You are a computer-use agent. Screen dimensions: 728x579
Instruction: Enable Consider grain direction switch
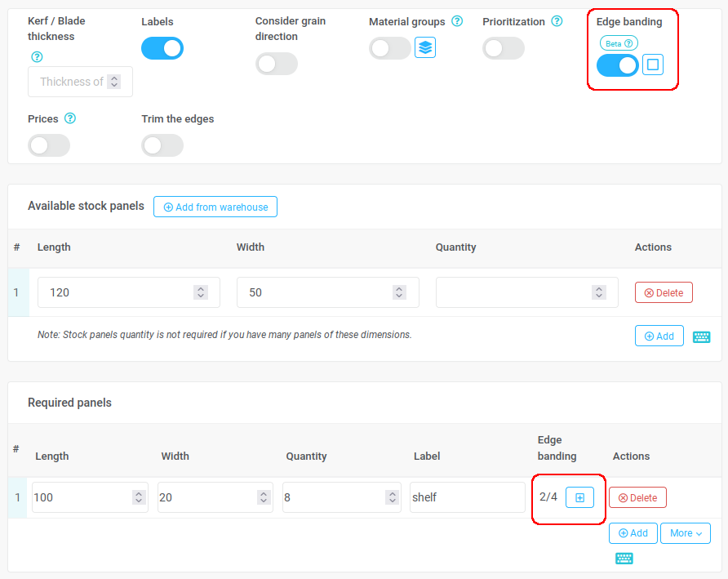(276, 65)
